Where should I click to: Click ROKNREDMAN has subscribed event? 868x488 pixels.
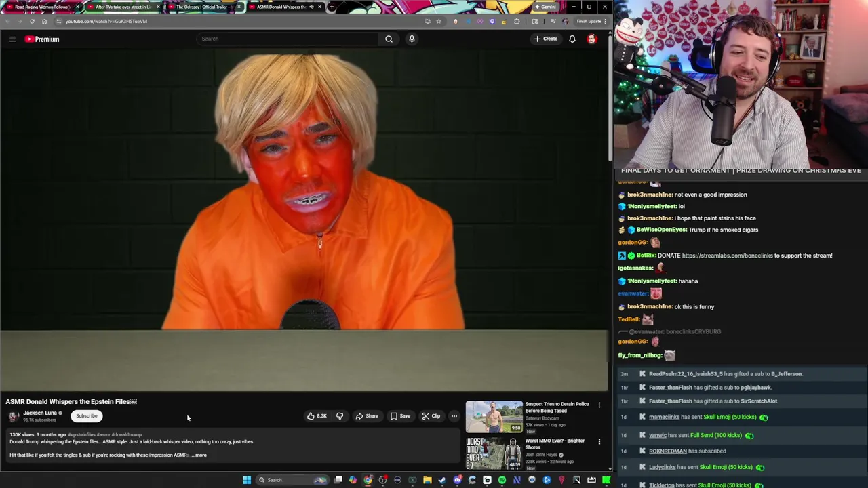coord(688,451)
